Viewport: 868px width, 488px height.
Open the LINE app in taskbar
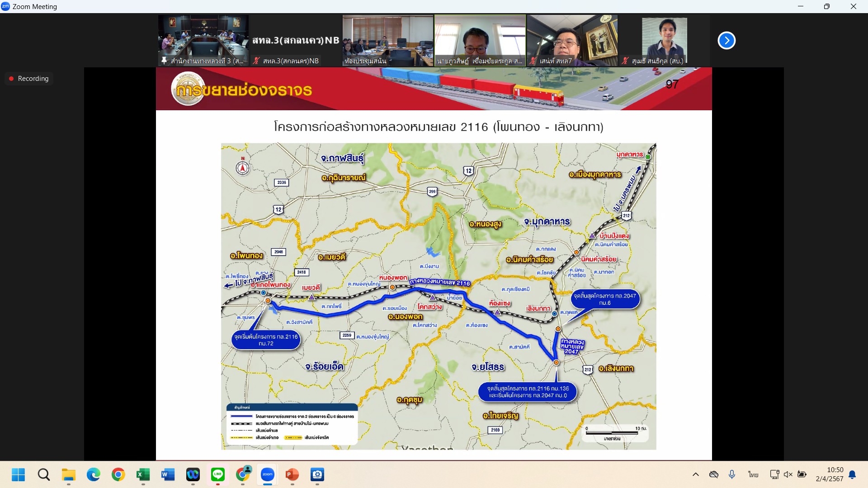point(218,474)
